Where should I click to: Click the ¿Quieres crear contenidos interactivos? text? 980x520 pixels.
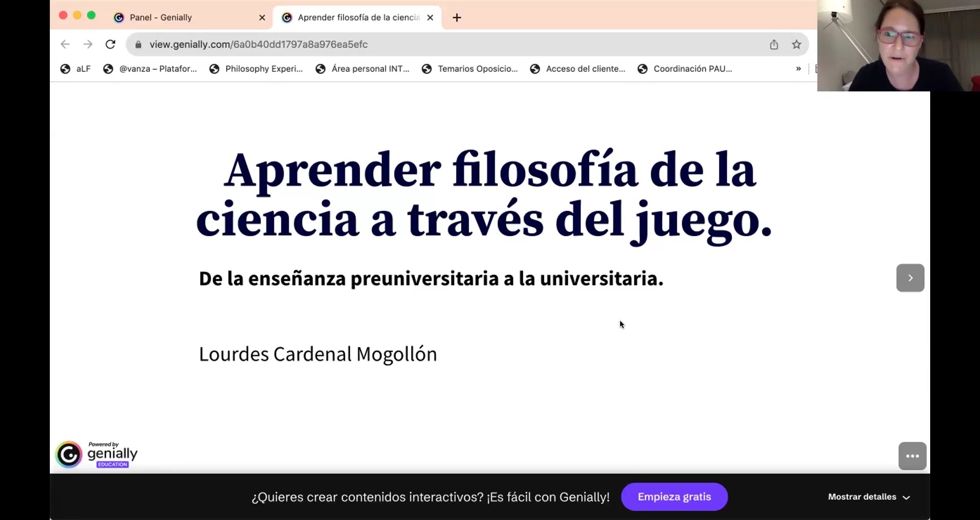(431, 497)
